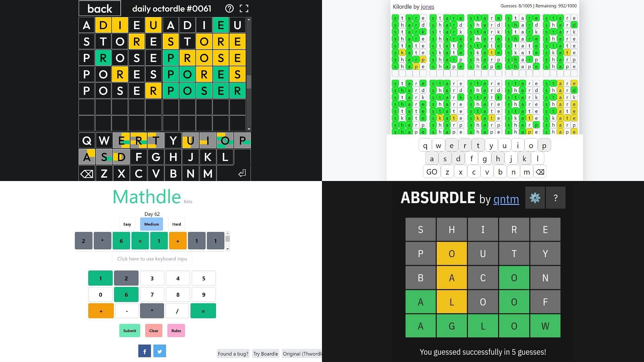Screen dimensions: 644x362
Task: Click the Rules button in Mathdle
Action: click(x=176, y=330)
